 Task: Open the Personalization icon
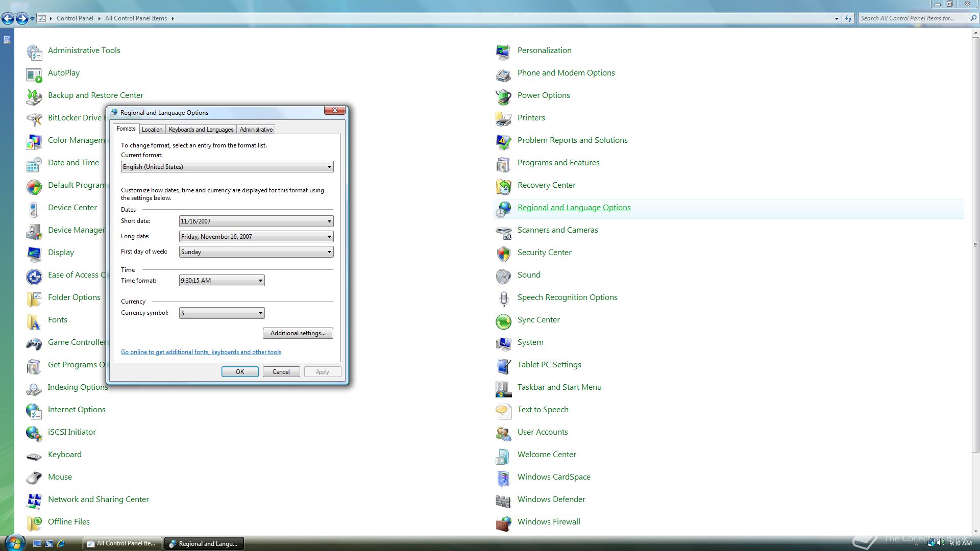pos(504,51)
